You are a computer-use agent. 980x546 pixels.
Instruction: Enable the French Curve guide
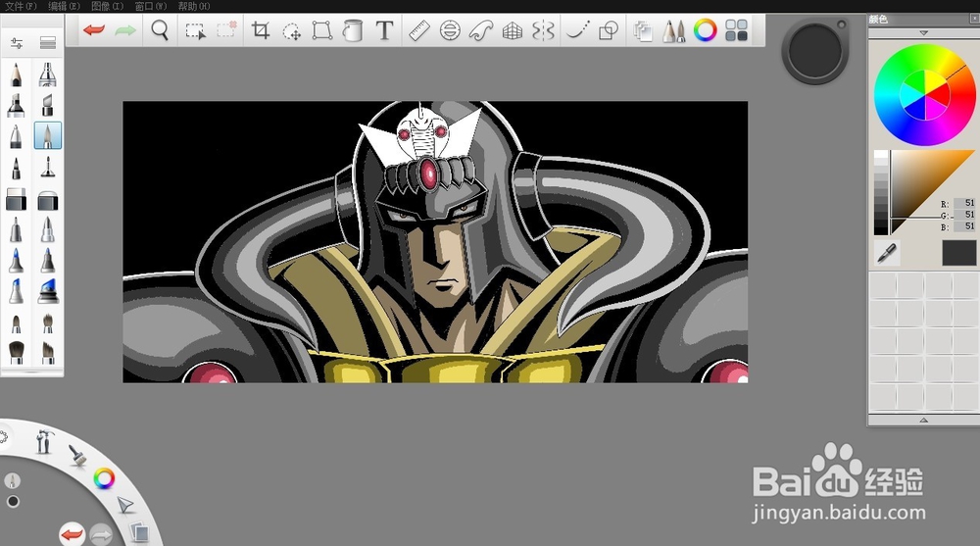pos(481,30)
